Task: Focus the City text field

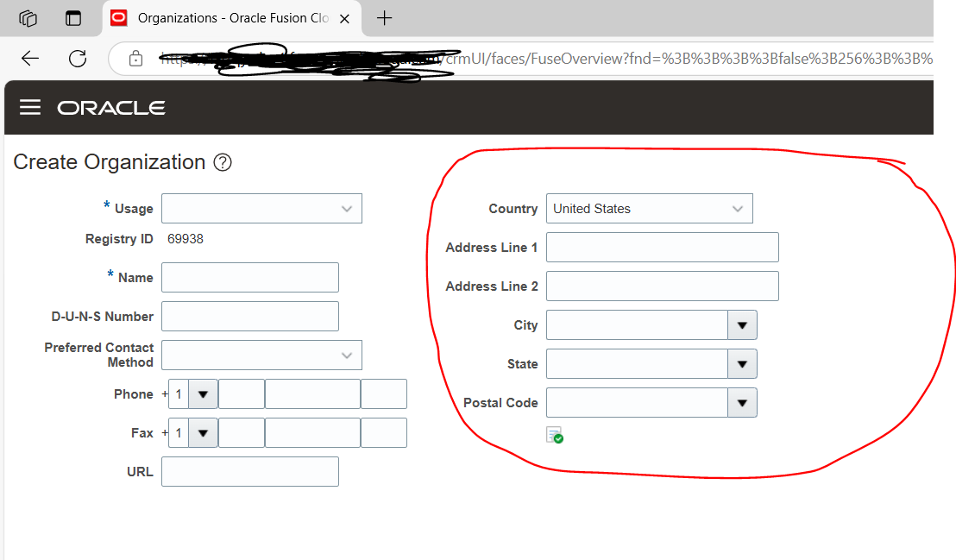Action: 637,325
